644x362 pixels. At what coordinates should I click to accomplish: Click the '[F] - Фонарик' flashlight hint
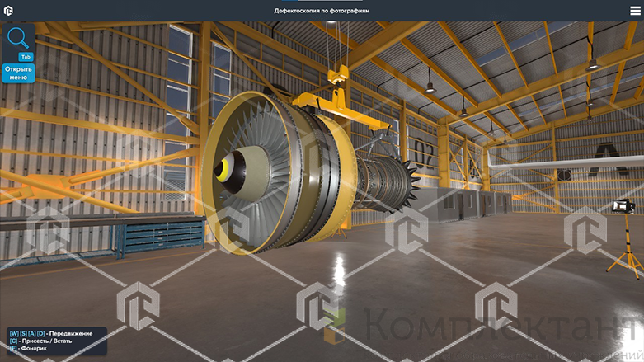click(29, 349)
